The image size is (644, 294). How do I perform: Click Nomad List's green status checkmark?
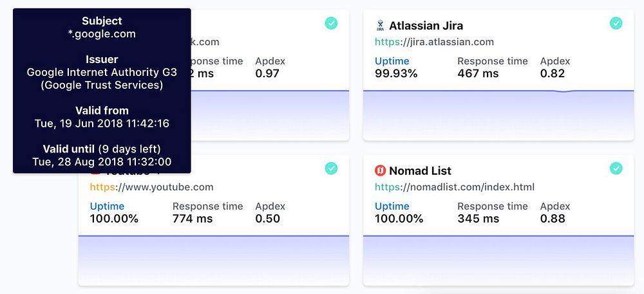[616, 169]
